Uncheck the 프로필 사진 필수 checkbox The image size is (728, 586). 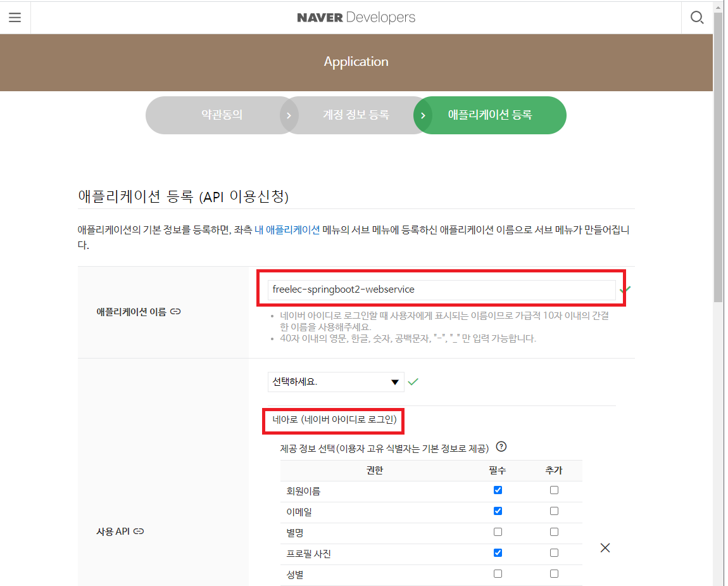click(498, 552)
